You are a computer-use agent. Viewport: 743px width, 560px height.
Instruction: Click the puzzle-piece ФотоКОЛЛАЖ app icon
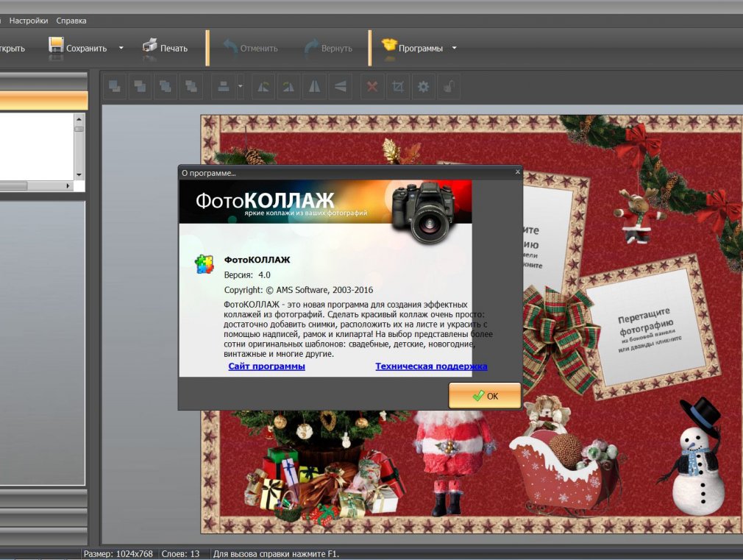coord(205,264)
